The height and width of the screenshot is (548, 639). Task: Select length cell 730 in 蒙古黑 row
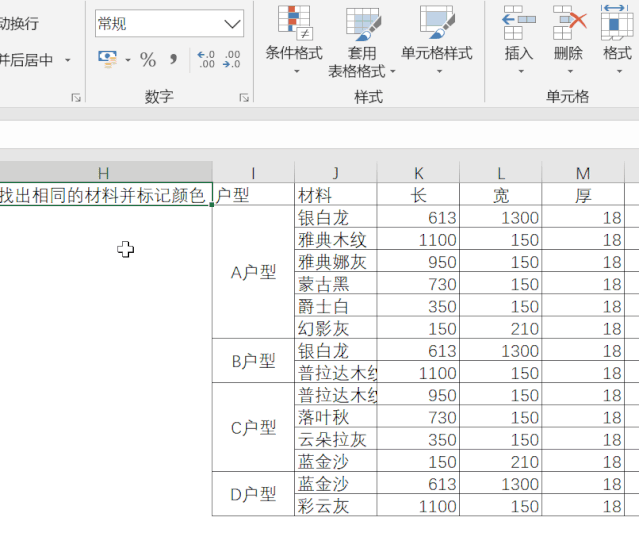pyautogui.click(x=419, y=284)
